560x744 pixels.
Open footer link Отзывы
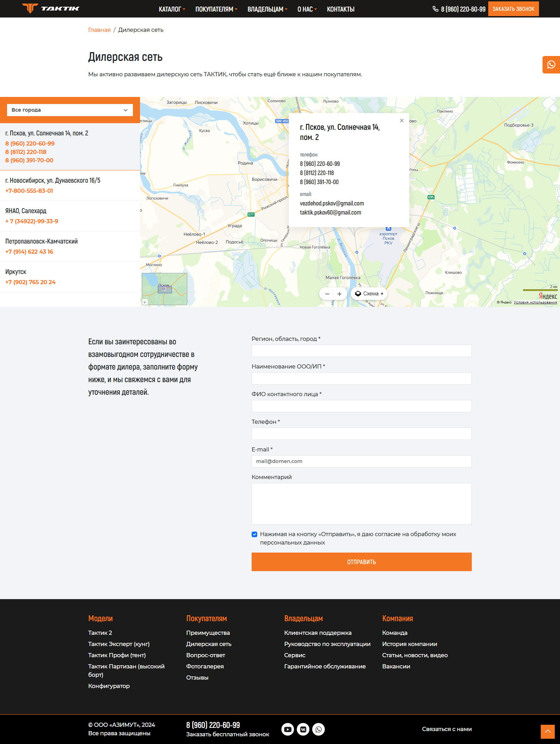click(x=197, y=678)
